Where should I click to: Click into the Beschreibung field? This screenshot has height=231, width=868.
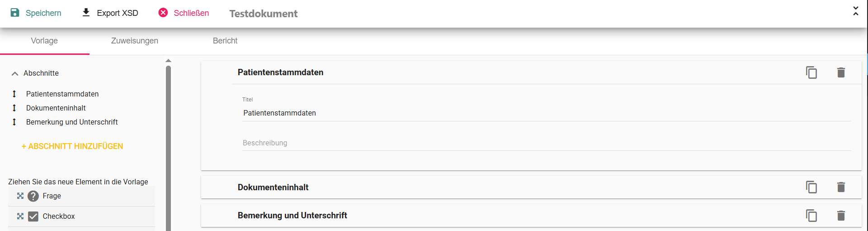(546, 143)
